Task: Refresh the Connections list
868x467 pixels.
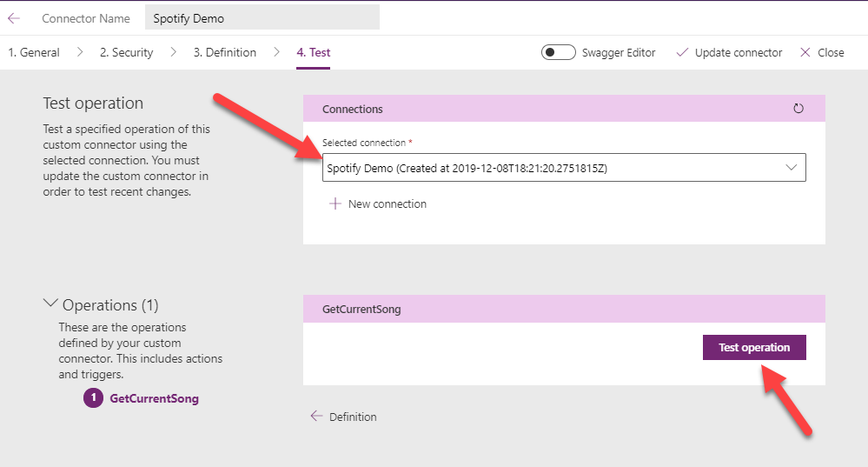Action: tap(798, 109)
